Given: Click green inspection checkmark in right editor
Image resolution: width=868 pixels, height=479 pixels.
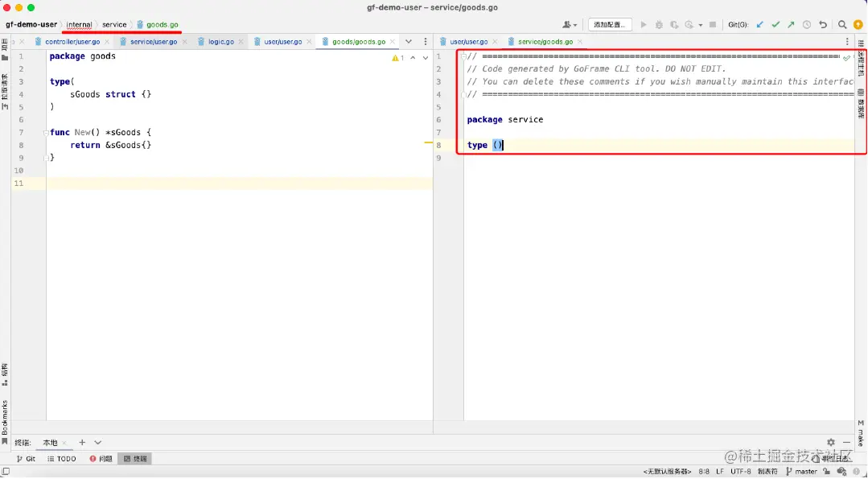Looking at the screenshot, I should [x=846, y=58].
